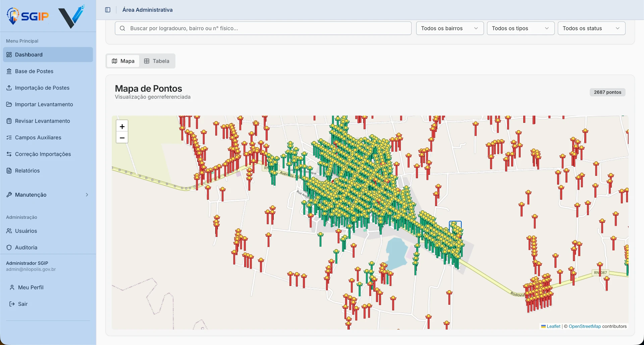Click the Revisar Levantamento clipboard icon
Viewport: 644px width, 345px height.
9,121
